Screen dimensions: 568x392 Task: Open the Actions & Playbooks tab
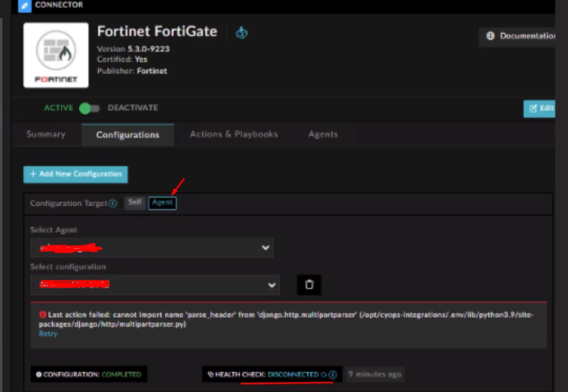(x=234, y=135)
